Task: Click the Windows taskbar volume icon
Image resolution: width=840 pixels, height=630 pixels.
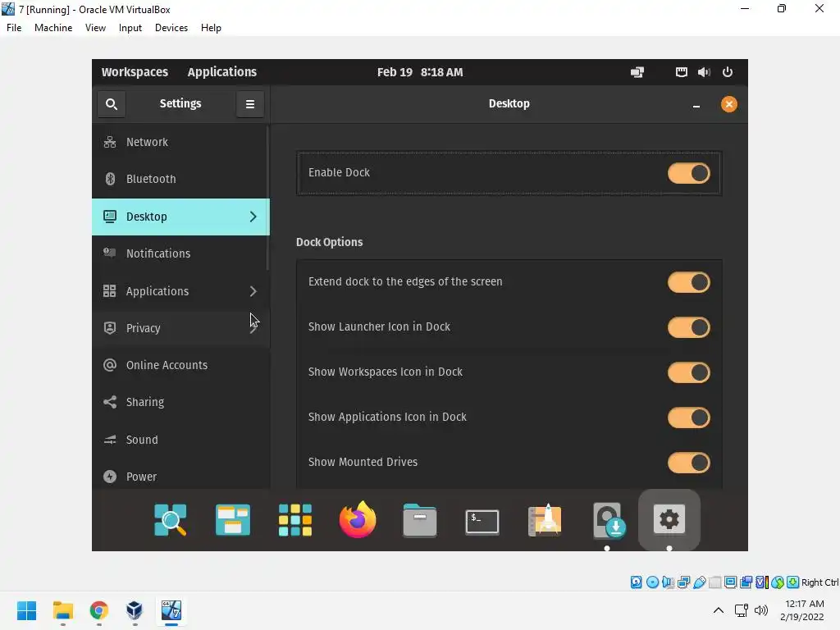Action: tap(760, 610)
